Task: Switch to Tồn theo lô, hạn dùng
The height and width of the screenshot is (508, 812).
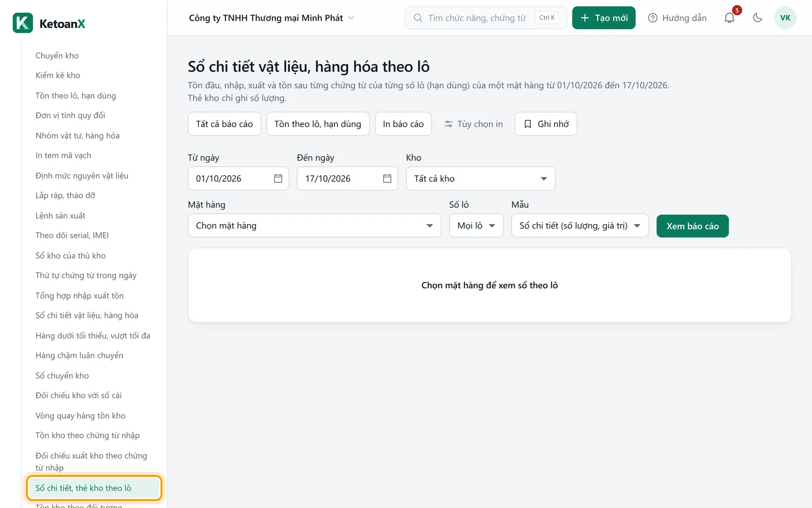Action: (318, 124)
